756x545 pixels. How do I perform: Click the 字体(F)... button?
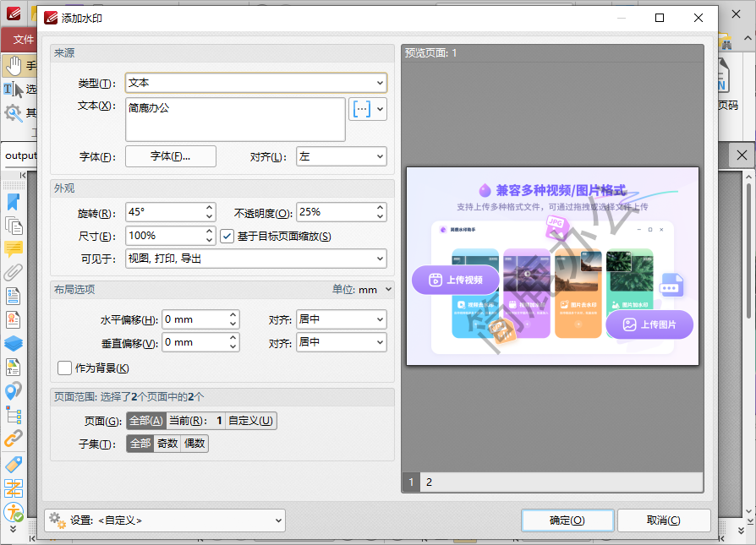click(x=171, y=156)
